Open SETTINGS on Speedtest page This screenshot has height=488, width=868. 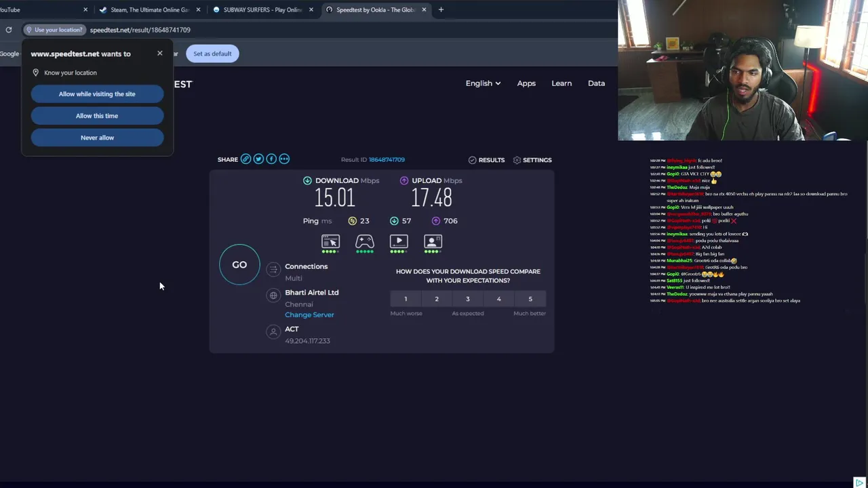(x=532, y=160)
